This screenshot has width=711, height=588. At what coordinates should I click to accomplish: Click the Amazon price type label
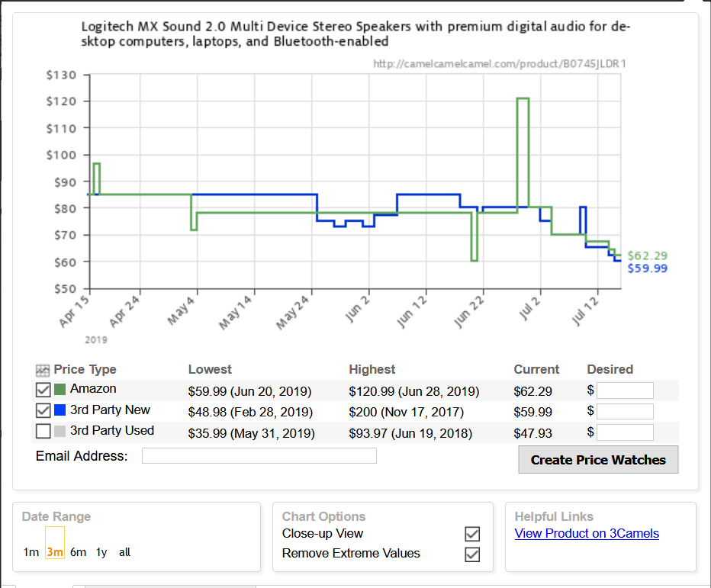(x=93, y=388)
